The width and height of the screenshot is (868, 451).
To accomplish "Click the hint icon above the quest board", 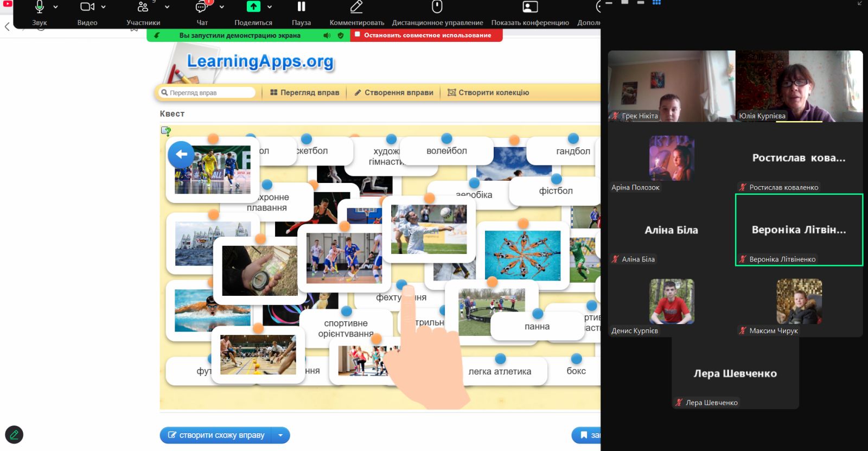I will tap(166, 131).
